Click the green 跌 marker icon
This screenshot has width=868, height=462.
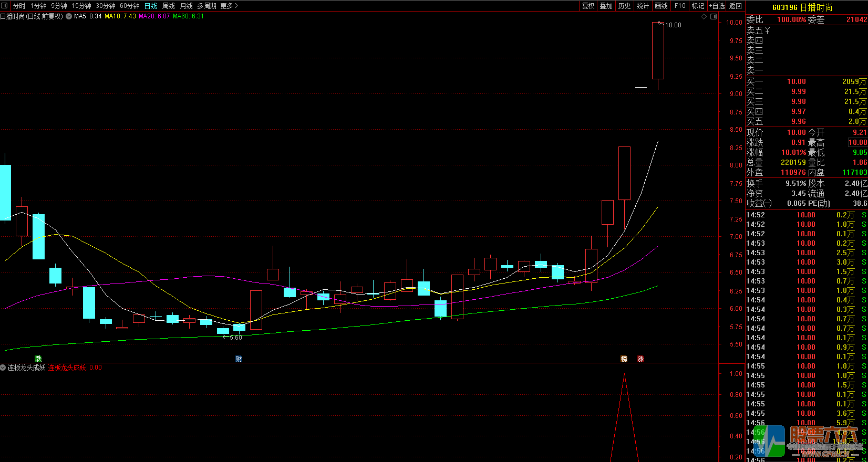click(38, 359)
